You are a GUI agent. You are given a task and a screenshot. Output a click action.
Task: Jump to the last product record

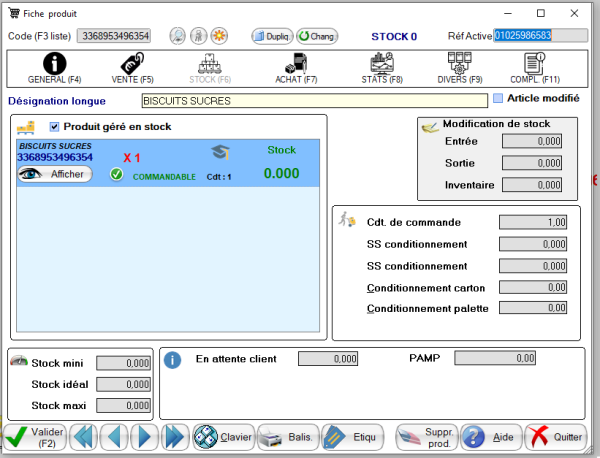coord(174,437)
